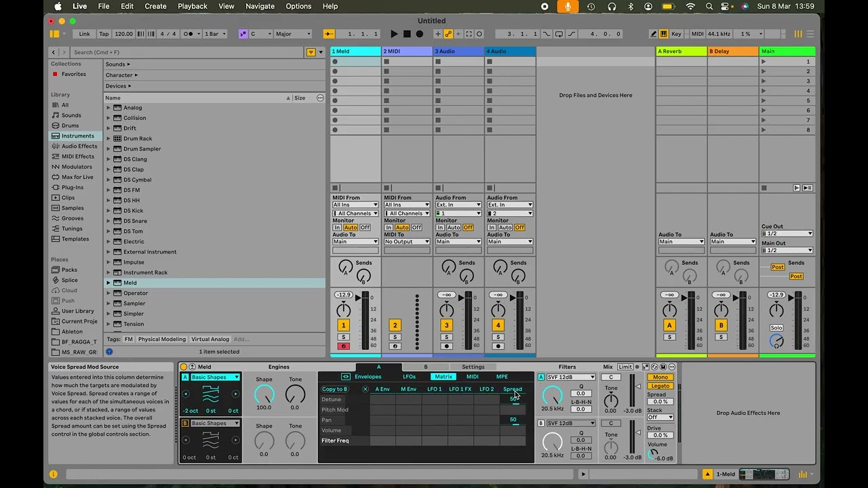Toggle the Automation Arm button

[x=448, y=34]
